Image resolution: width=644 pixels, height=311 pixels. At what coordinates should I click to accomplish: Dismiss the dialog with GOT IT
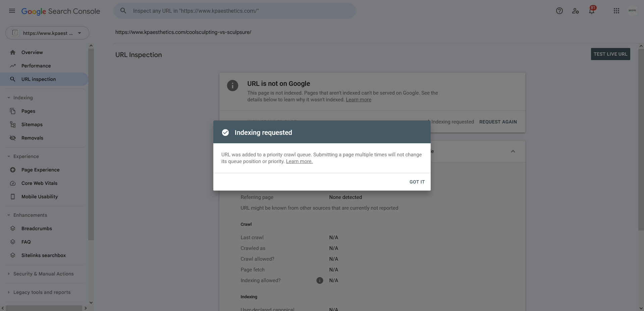[x=417, y=182]
